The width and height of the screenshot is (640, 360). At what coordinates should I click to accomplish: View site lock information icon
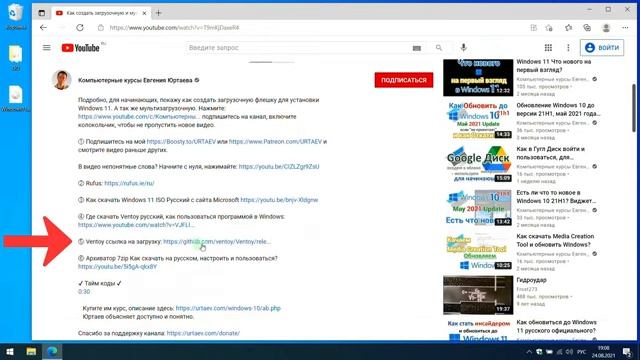[101, 28]
